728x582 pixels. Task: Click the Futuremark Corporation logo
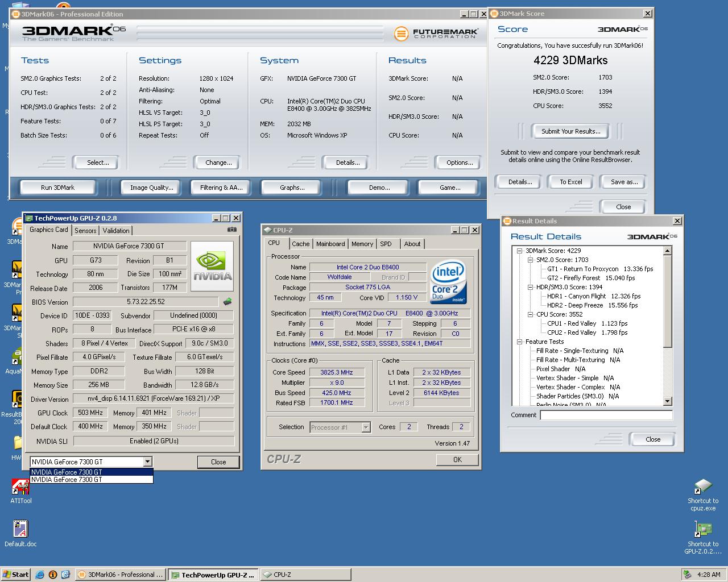(x=435, y=34)
